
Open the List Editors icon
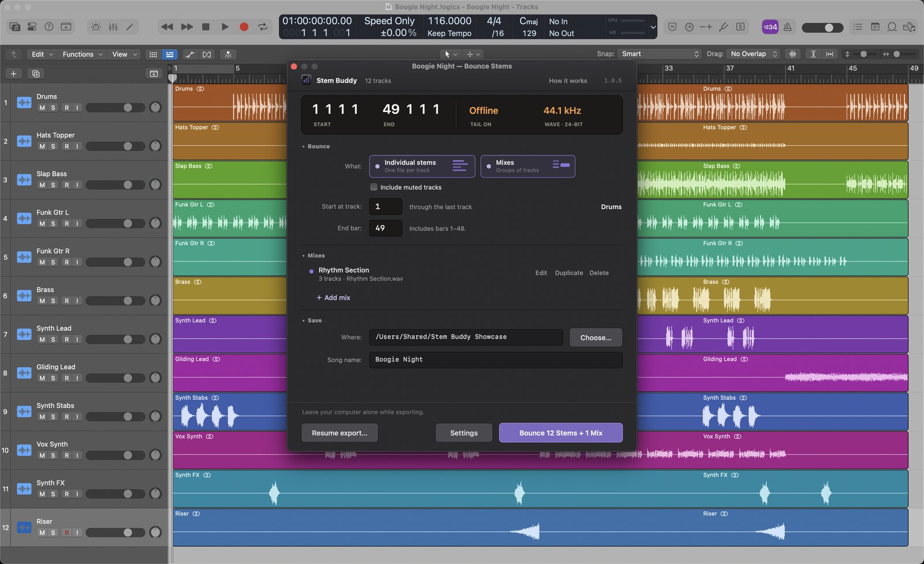click(x=858, y=27)
